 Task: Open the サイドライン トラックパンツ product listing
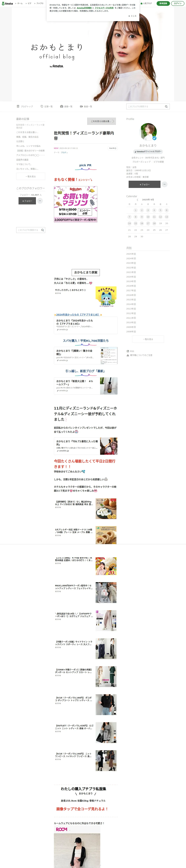point(86,649)
